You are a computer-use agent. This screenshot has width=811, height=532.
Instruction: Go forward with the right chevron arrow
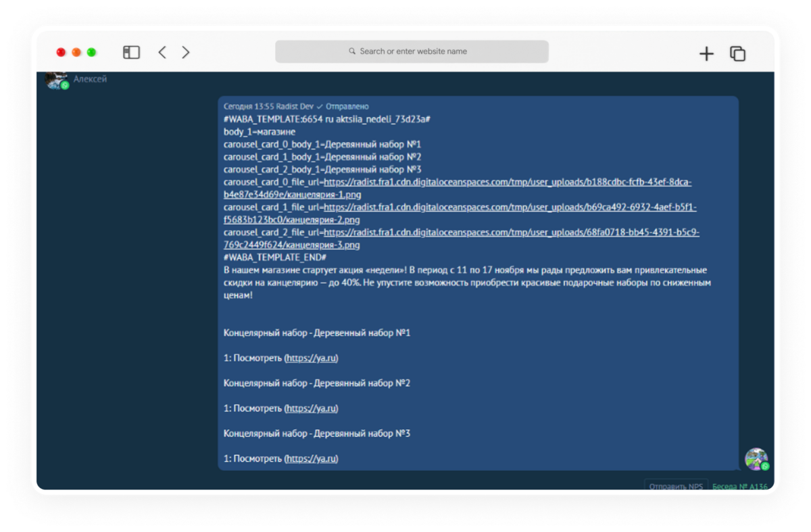pos(186,52)
